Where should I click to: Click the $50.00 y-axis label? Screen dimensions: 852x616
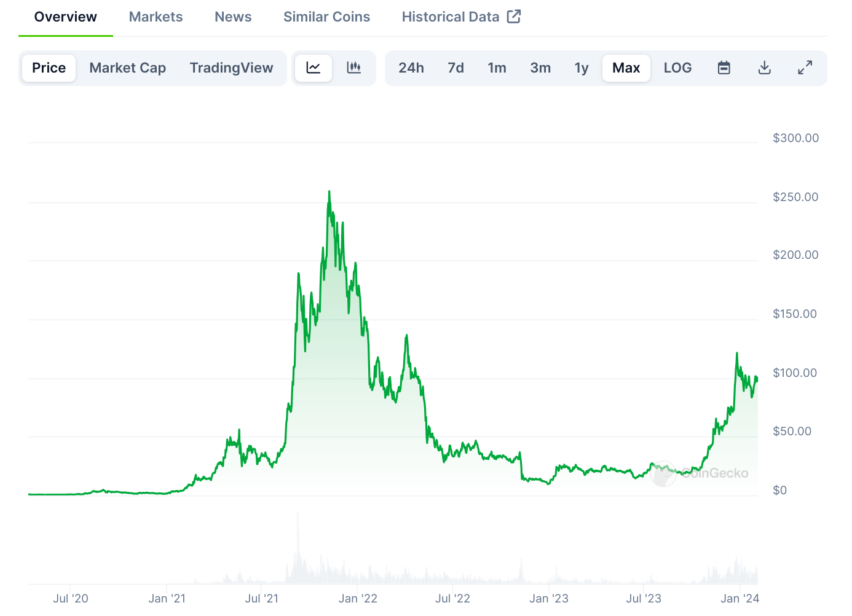792,431
